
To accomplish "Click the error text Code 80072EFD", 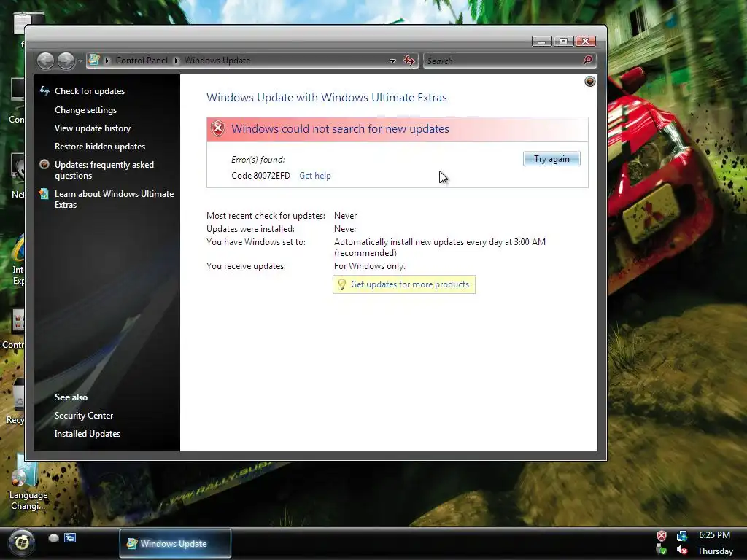I will coord(260,176).
